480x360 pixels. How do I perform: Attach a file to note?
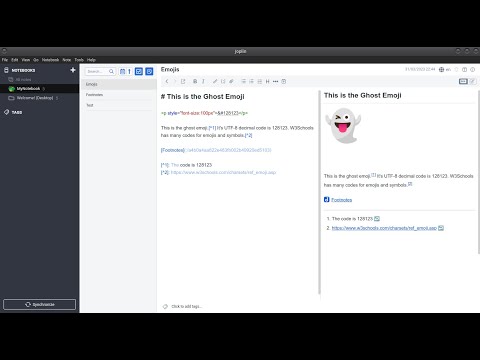click(x=231, y=81)
